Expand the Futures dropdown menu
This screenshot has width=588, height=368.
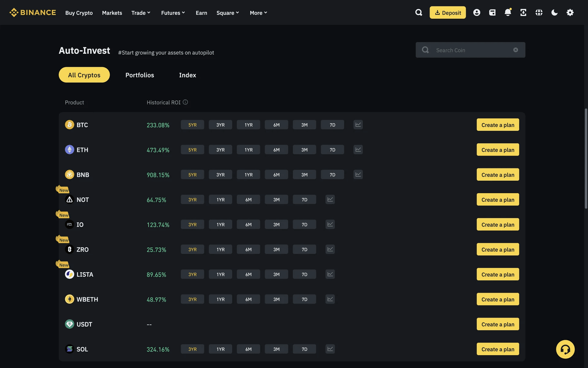173,13
